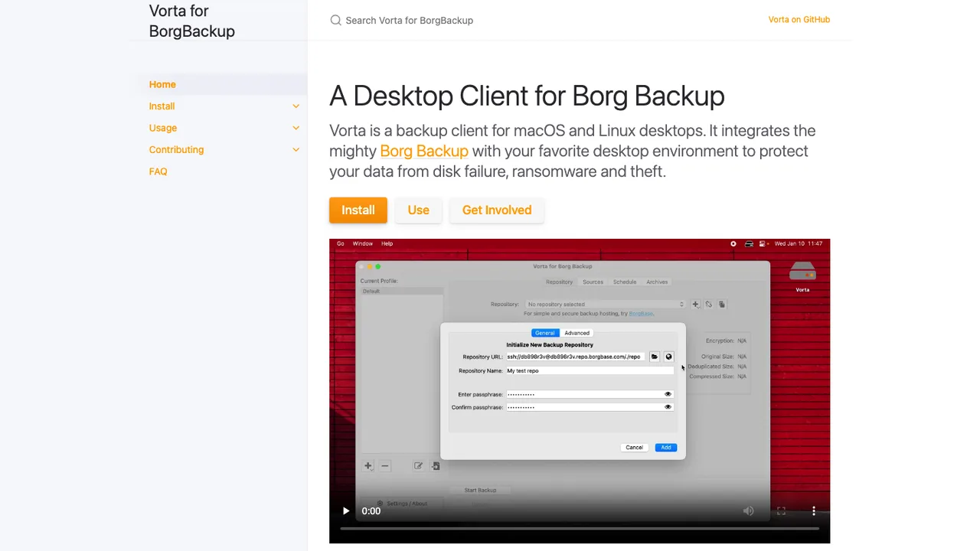Show the Confirm passphrase text via eye icon
Viewport: 980px width, 551px height.
pos(668,408)
